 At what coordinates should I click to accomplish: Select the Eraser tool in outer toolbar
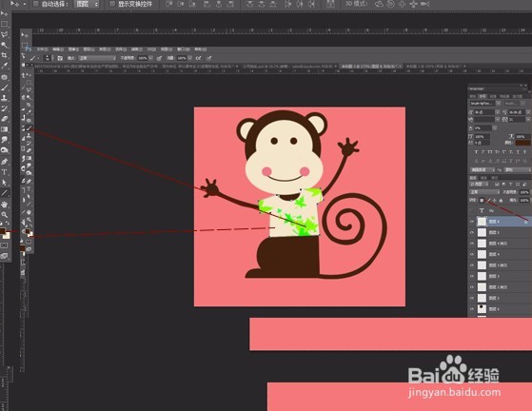[x=5, y=119]
